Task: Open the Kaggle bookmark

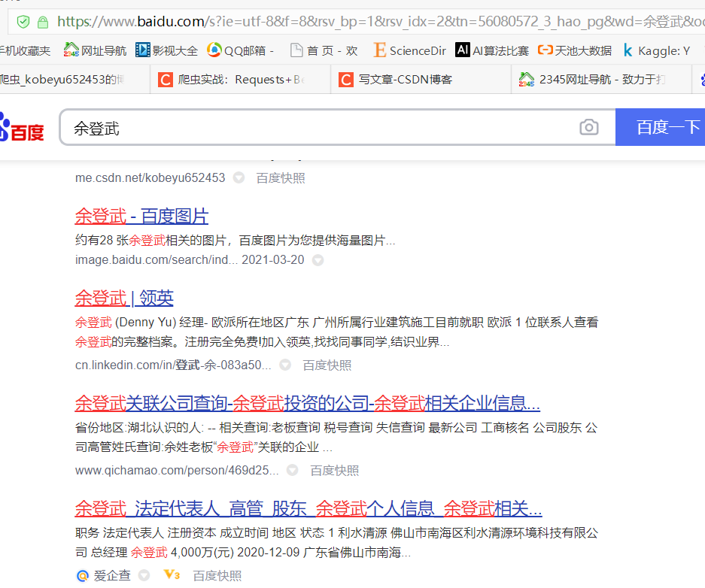Action: [656, 50]
